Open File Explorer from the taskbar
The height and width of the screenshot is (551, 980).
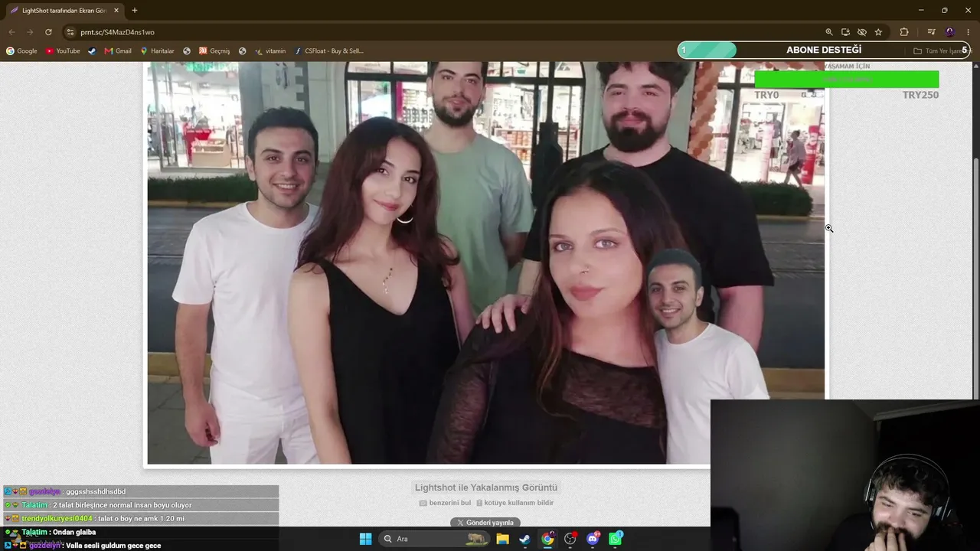[x=502, y=539]
